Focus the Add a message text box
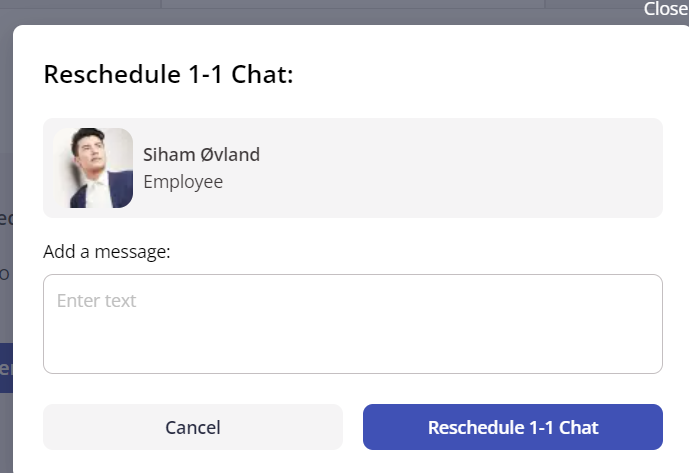This screenshot has width=689, height=473. tap(353, 324)
